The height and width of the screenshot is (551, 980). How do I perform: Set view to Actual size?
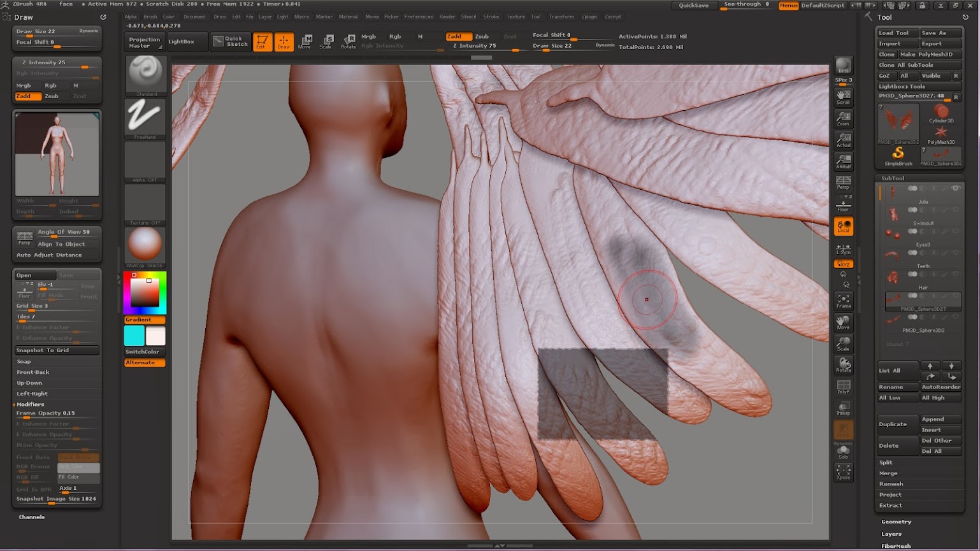[x=844, y=140]
